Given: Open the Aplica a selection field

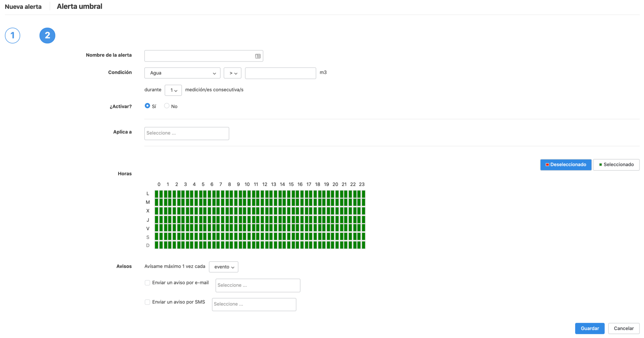Looking at the screenshot, I should (x=186, y=133).
